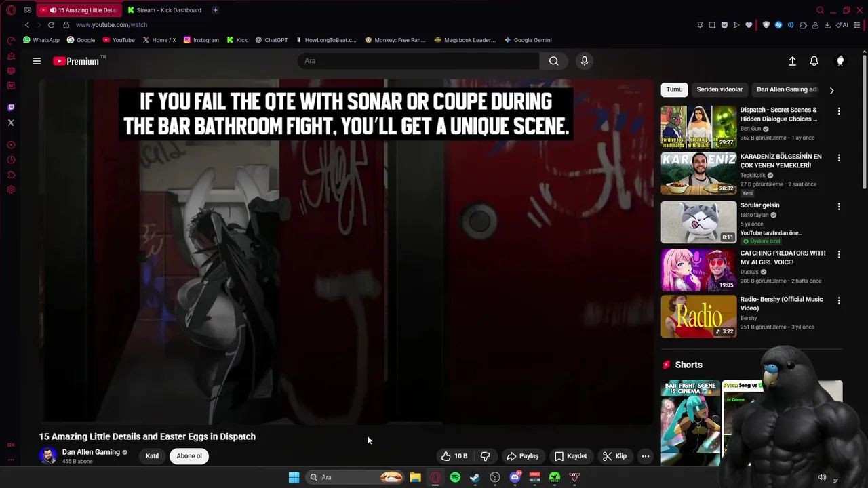
Task: Open the YouTube hamburger guide menu
Action: [37, 61]
